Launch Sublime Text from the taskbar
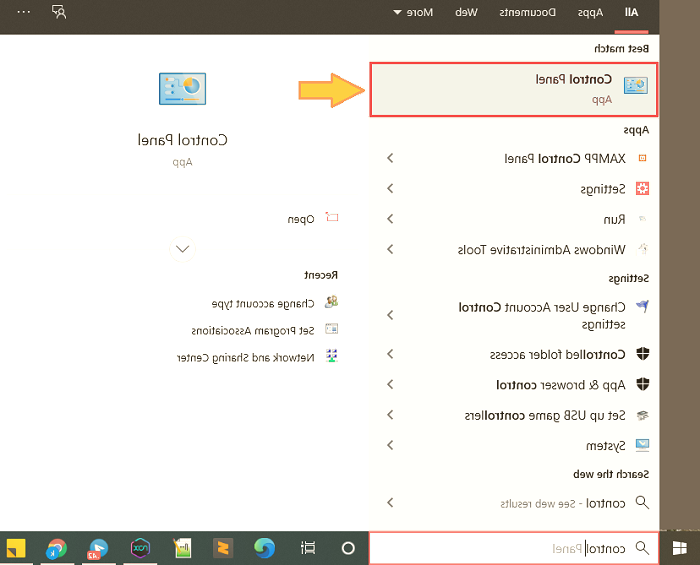700x565 pixels. pos(223,548)
